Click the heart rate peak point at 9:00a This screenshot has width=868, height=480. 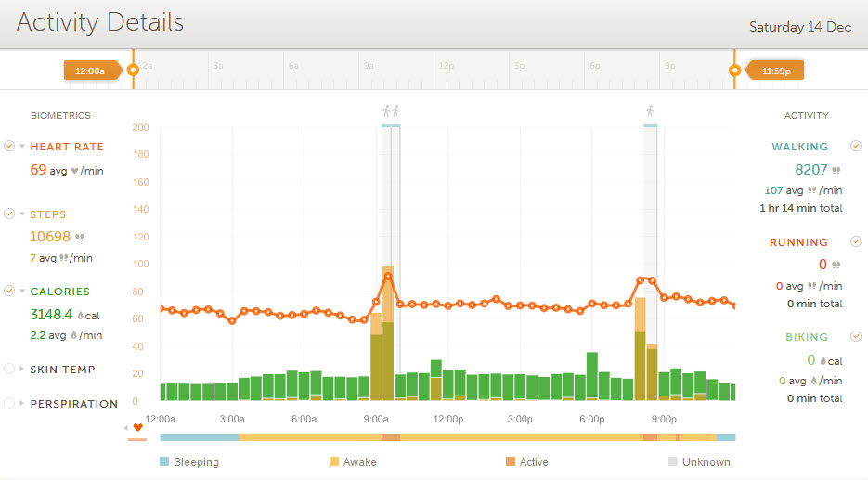pyautogui.click(x=388, y=277)
